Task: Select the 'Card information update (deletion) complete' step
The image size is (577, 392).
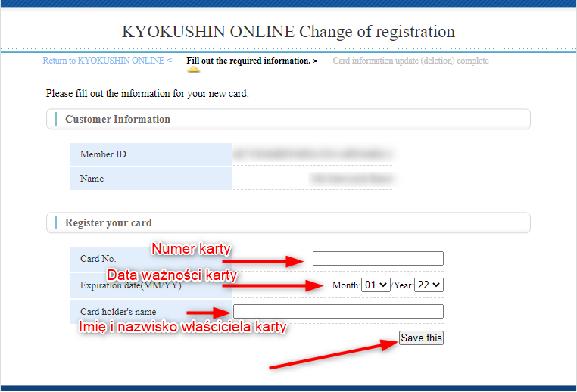Action: (x=410, y=61)
